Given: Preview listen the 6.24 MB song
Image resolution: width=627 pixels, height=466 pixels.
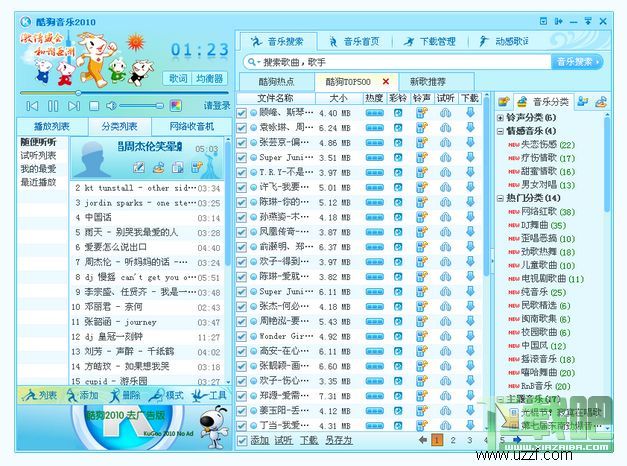Looking at the screenshot, I should 445,128.
